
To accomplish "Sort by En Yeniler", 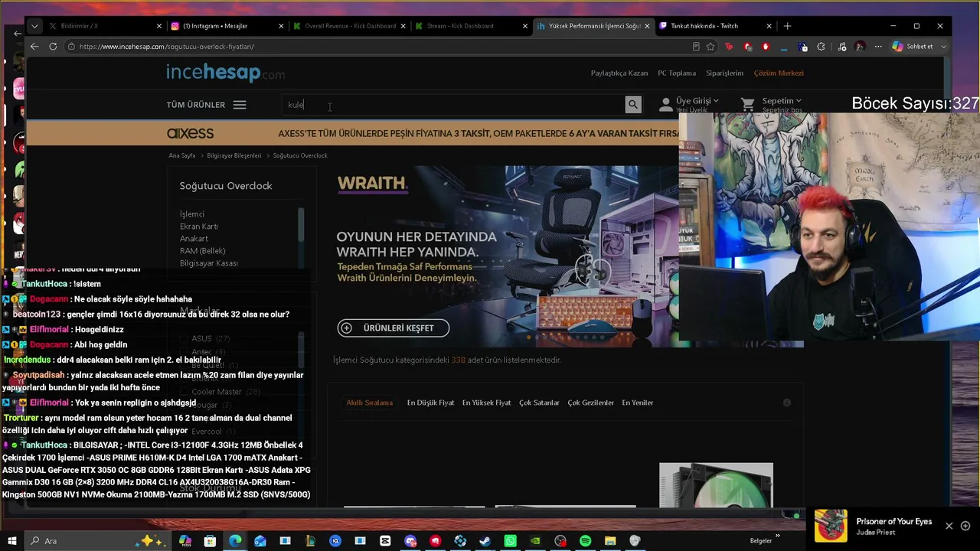I will [637, 403].
